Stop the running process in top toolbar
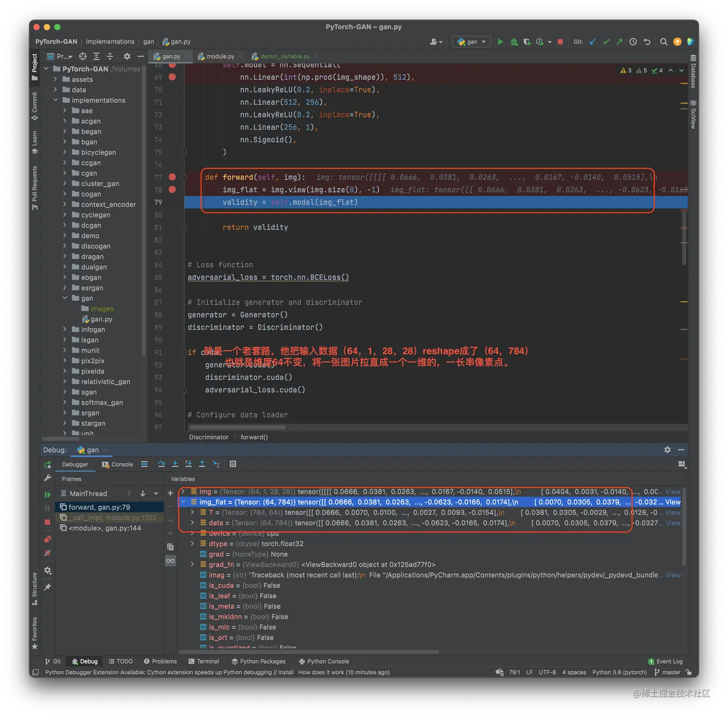This screenshot has width=728, height=716. click(560, 42)
